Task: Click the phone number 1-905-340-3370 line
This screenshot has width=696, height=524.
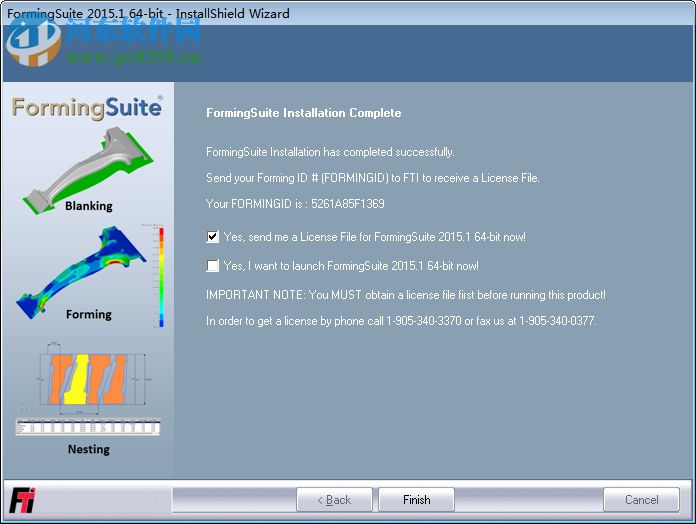Action: (401, 321)
